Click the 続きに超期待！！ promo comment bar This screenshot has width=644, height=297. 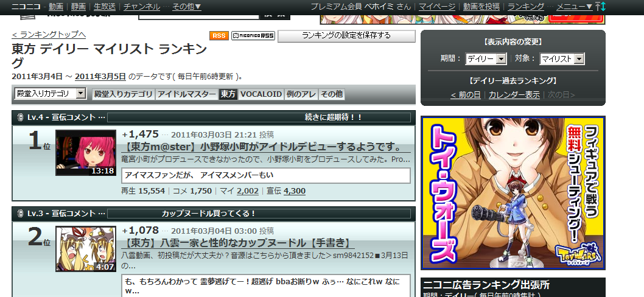(259, 117)
